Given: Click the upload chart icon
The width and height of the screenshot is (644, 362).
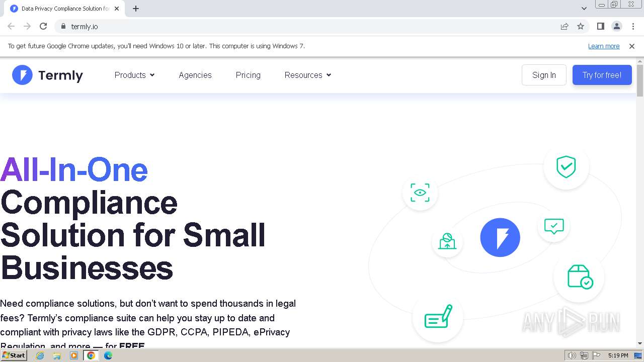Looking at the screenshot, I should (447, 241).
